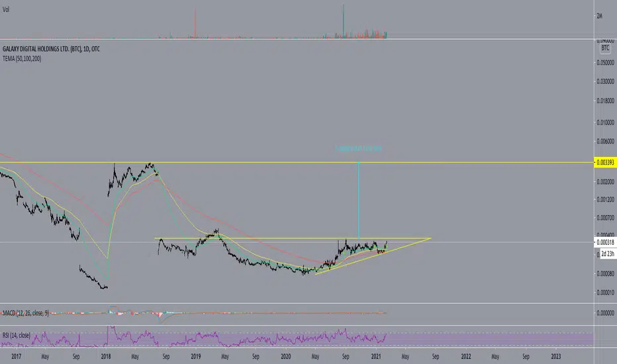The image size is (617, 364).
Task: Click the 2023 label on time axis
Action: [556, 357]
